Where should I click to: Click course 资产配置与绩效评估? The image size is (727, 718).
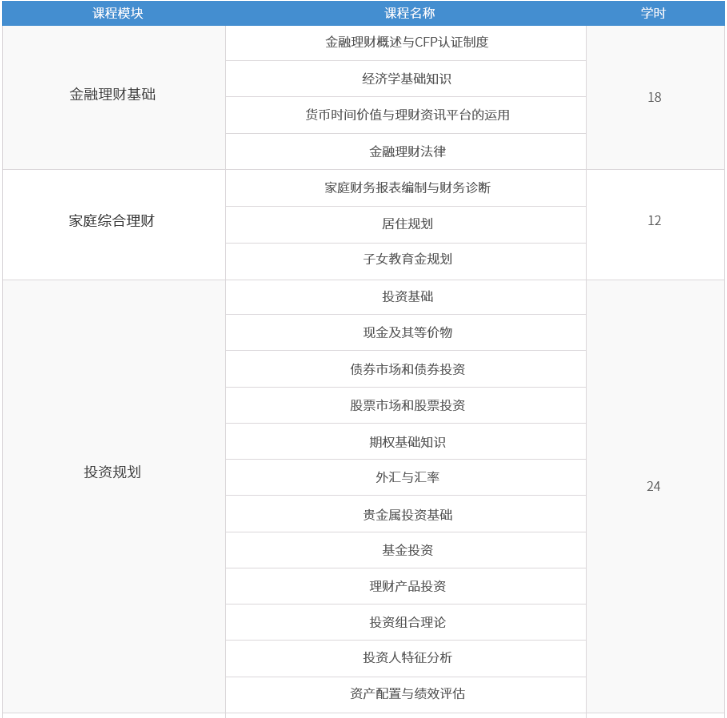pyautogui.click(x=407, y=693)
